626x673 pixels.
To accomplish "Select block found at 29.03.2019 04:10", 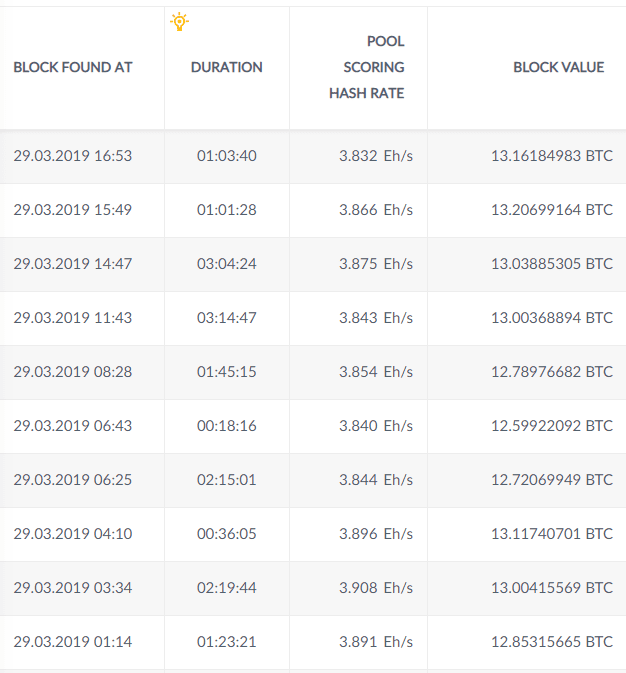I will pos(73,534).
